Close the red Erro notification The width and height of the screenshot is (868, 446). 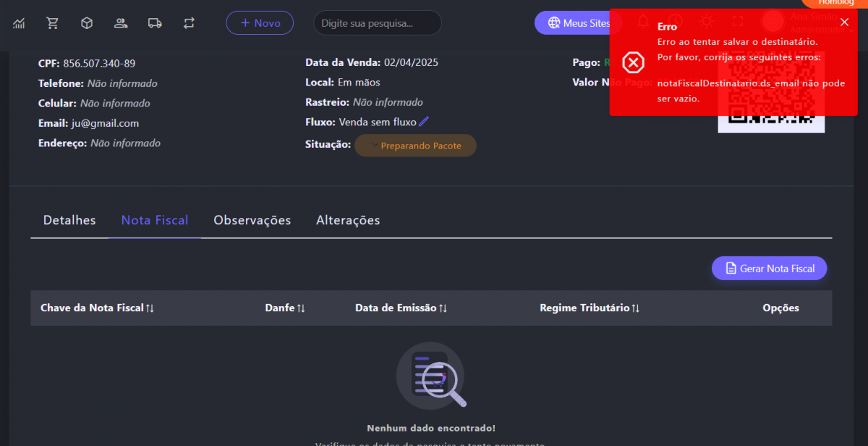(x=844, y=22)
